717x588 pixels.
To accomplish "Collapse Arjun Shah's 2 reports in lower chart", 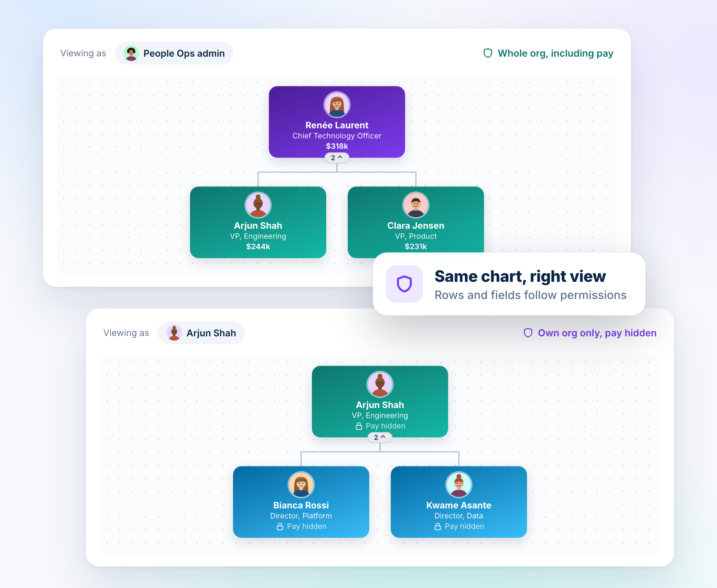I will click(x=380, y=437).
